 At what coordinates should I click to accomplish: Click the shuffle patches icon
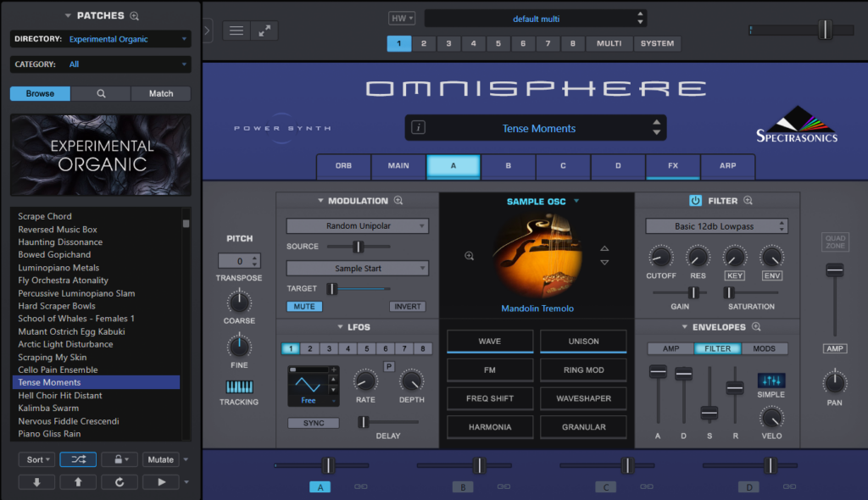[x=78, y=459]
